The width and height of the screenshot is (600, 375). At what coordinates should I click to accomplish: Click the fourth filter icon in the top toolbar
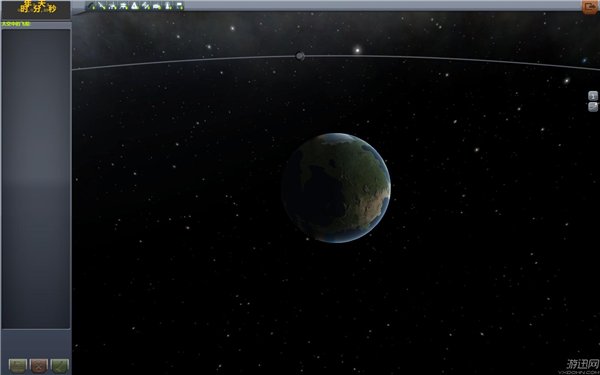click(124, 6)
